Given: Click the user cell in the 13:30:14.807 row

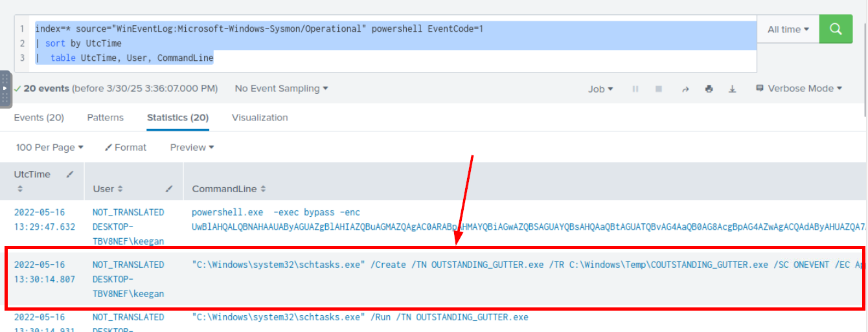Looking at the screenshot, I should pyautogui.click(x=128, y=280).
